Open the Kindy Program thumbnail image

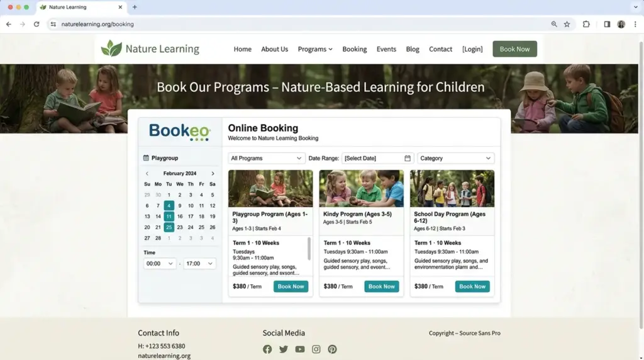[361, 189]
